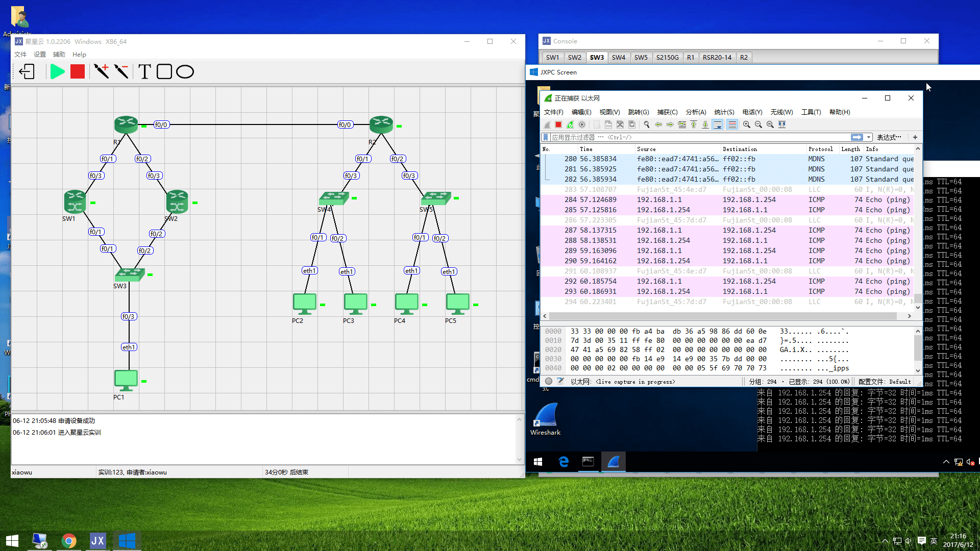Open Wireshark 编辑(E) menu
980x551 pixels.
pyautogui.click(x=581, y=112)
